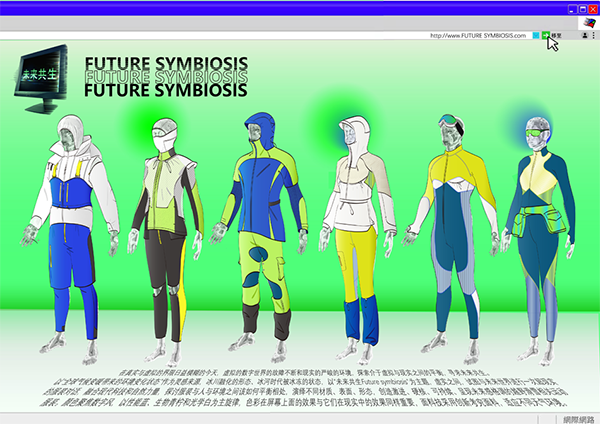Click the green Go arrow button
This screenshot has width=600, height=424.
(x=546, y=35)
